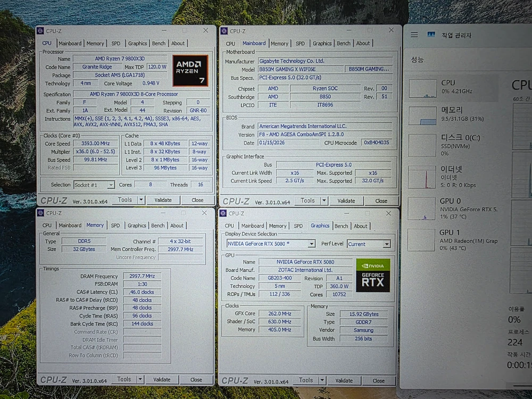Open Tools dropdown arrow in the Mainboard window

(x=324, y=201)
